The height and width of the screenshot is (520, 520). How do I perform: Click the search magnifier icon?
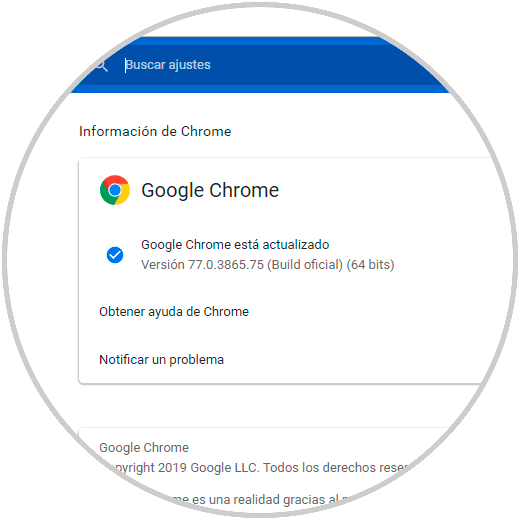[101, 66]
